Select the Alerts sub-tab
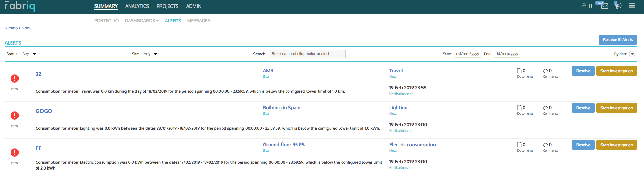This screenshot has width=644, height=174. (x=173, y=21)
